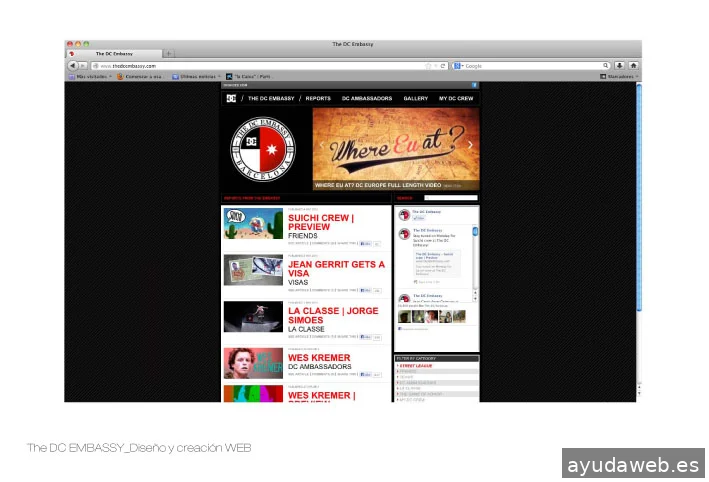This screenshot has height=482, width=709.
Task: Go to the Gallery navigation item
Action: [416, 98]
